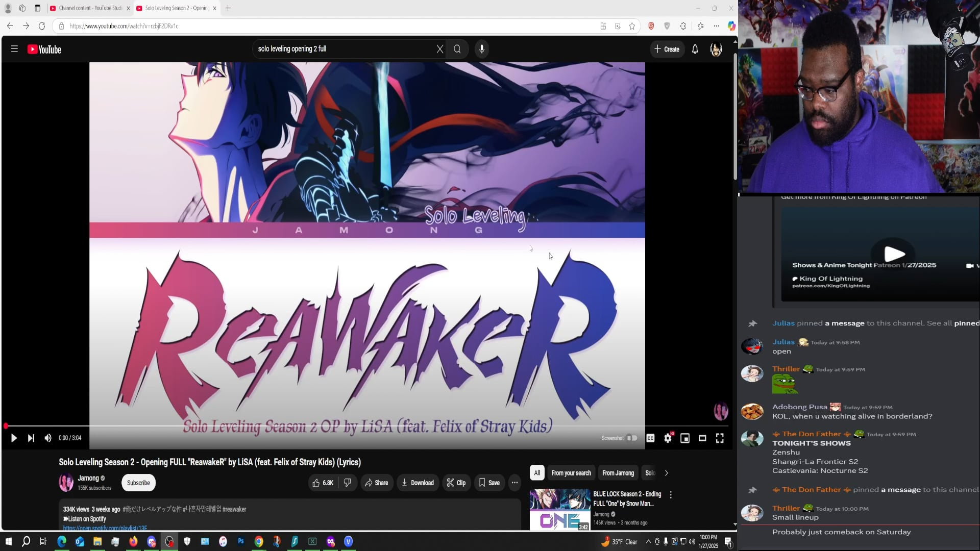Show more filter chips with the arrow
980x551 pixels.
[x=666, y=473]
